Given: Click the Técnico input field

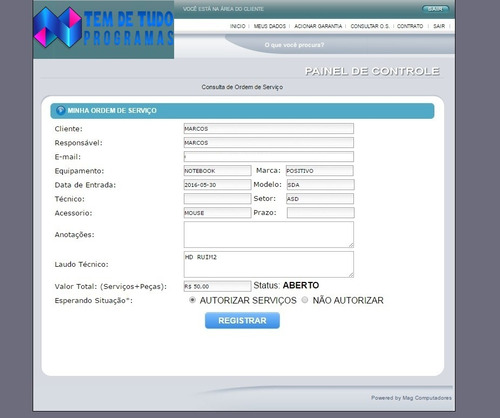Looking at the screenshot, I should (217, 199).
